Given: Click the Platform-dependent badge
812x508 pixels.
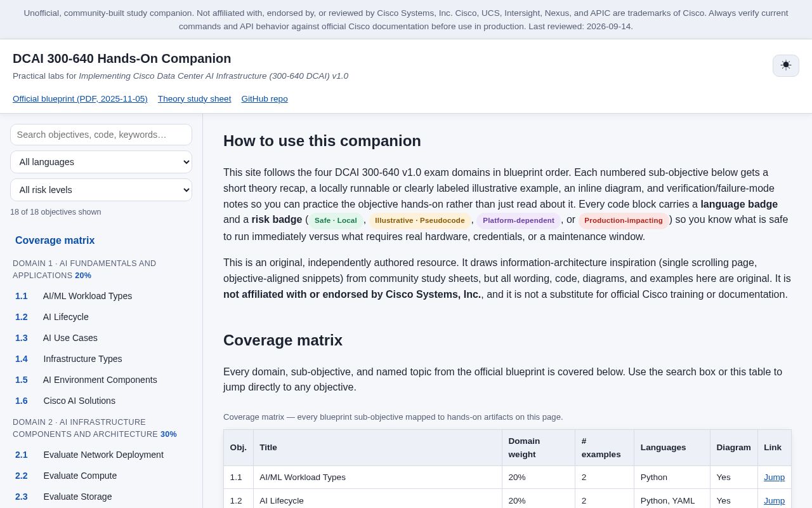Looking at the screenshot, I should click(x=518, y=220).
